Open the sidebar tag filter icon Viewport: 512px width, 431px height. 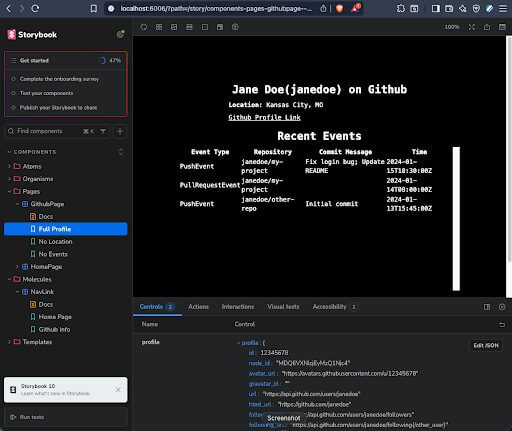[103, 131]
